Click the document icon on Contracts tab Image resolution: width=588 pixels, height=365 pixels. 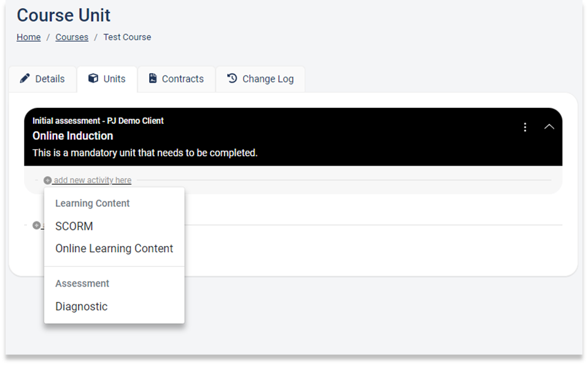coord(153,78)
